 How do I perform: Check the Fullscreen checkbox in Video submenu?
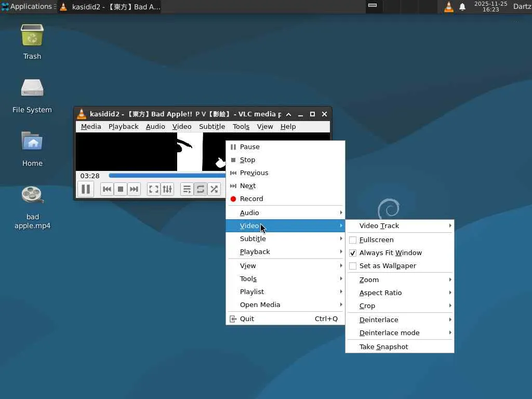coord(353,240)
